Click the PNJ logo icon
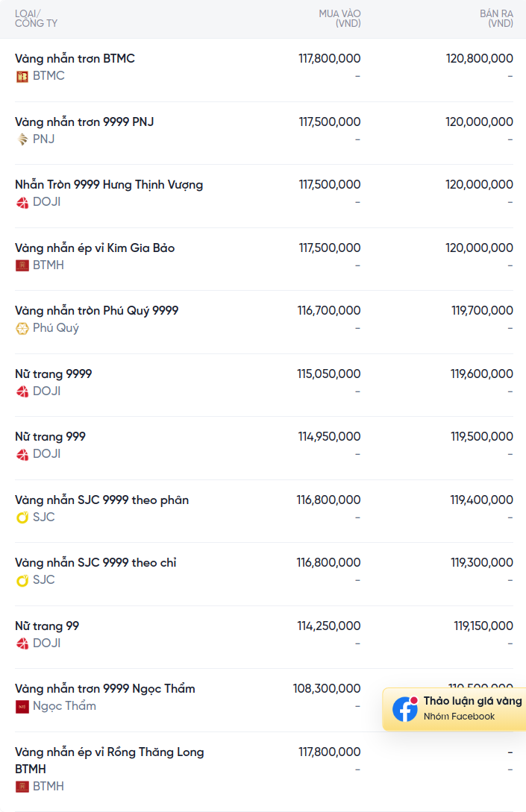The image size is (526, 812). coord(22,139)
